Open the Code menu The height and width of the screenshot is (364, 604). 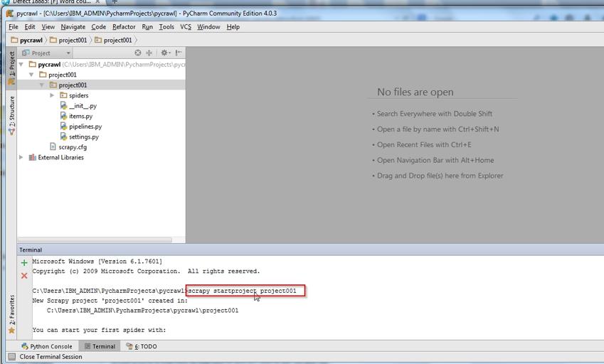[99, 27]
